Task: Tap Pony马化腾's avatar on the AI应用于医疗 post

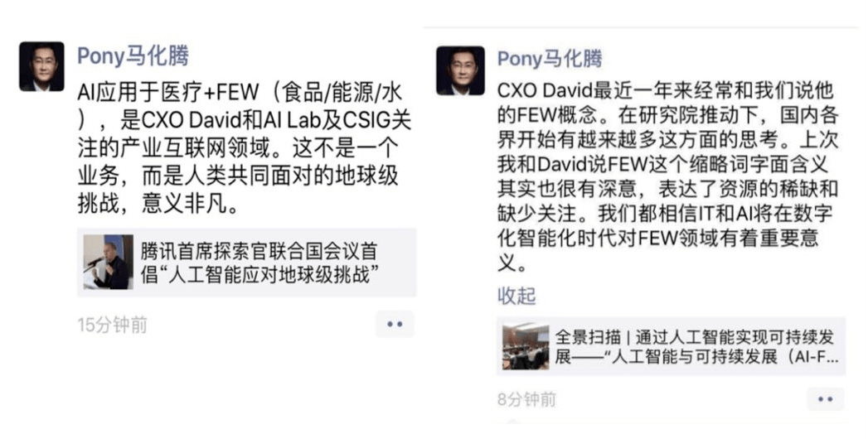Action: [41, 66]
